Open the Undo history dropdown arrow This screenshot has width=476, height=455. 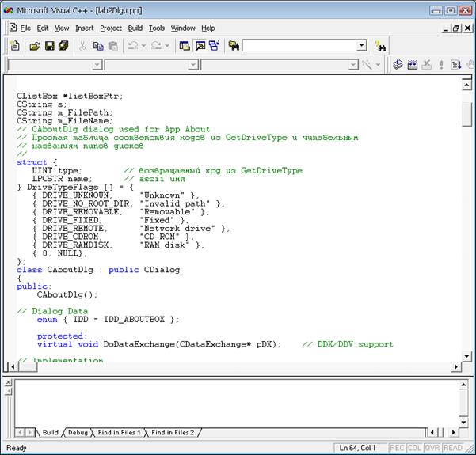pos(143,46)
